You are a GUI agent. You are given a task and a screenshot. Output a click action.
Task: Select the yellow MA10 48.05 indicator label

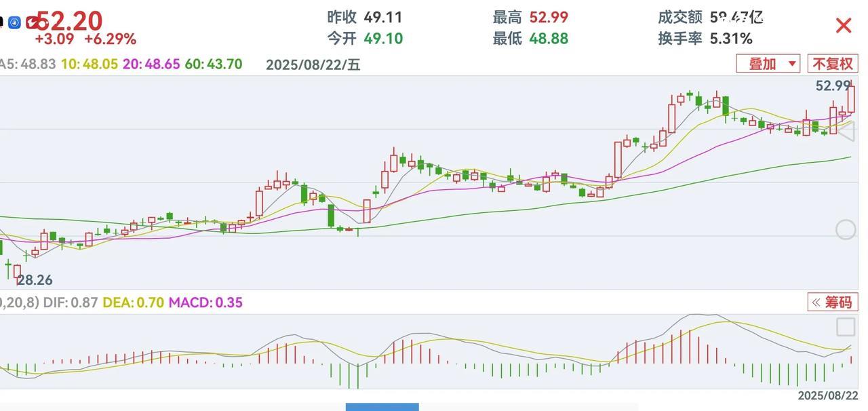coord(90,64)
